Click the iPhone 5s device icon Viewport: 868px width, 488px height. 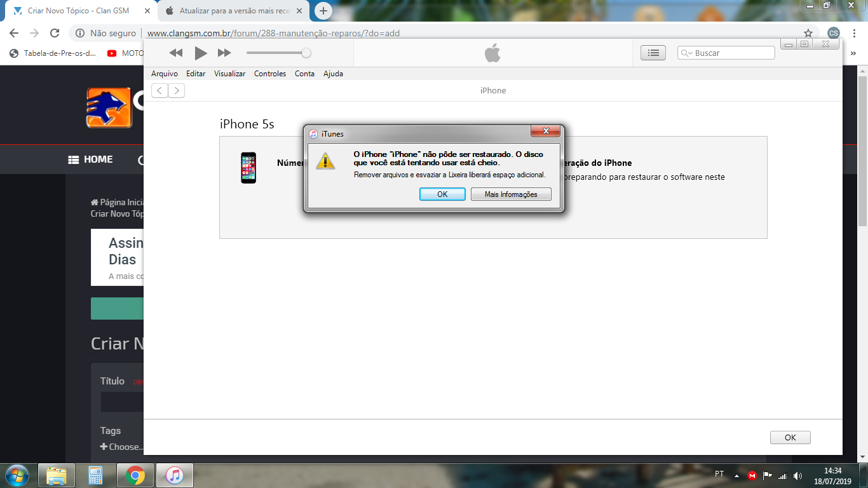pos(248,168)
